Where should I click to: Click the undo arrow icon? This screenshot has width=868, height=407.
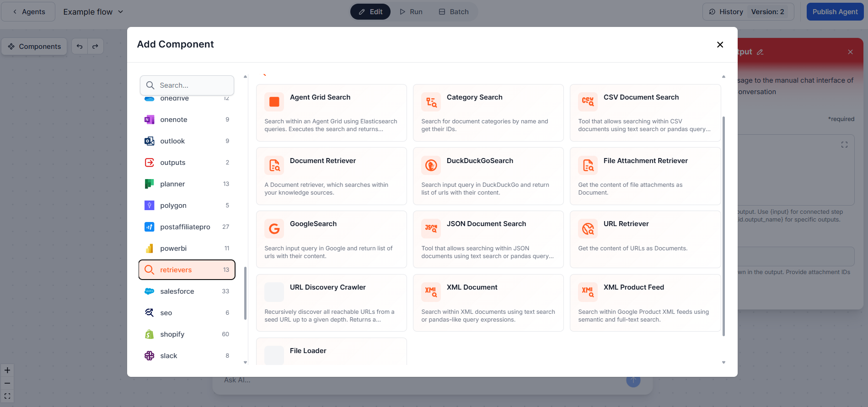[x=80, y=47]
